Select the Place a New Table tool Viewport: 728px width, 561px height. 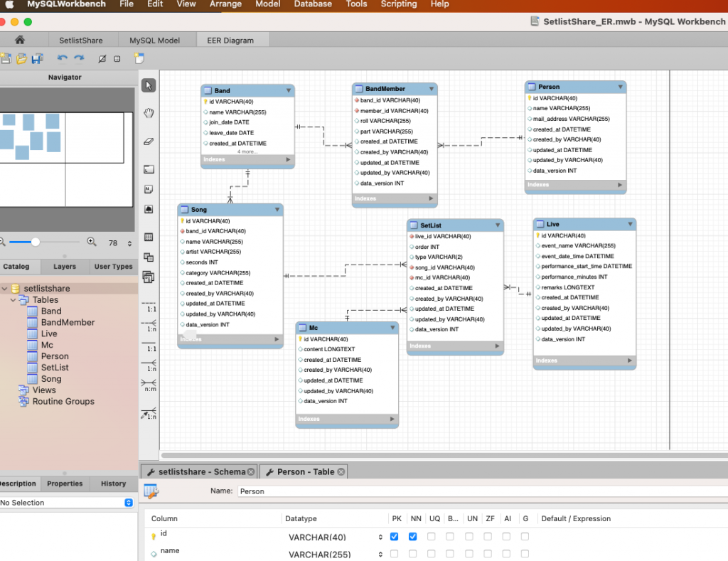pyautogui.click(x=149, y=237)
